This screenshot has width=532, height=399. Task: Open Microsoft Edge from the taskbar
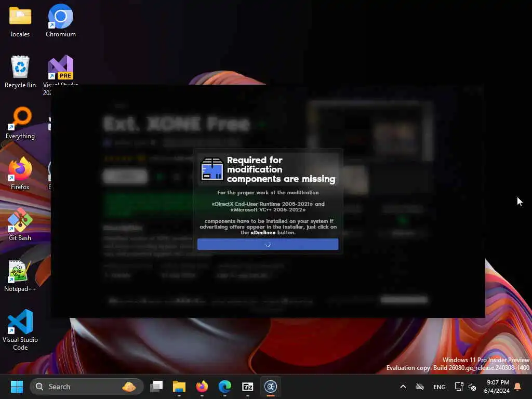224,387
